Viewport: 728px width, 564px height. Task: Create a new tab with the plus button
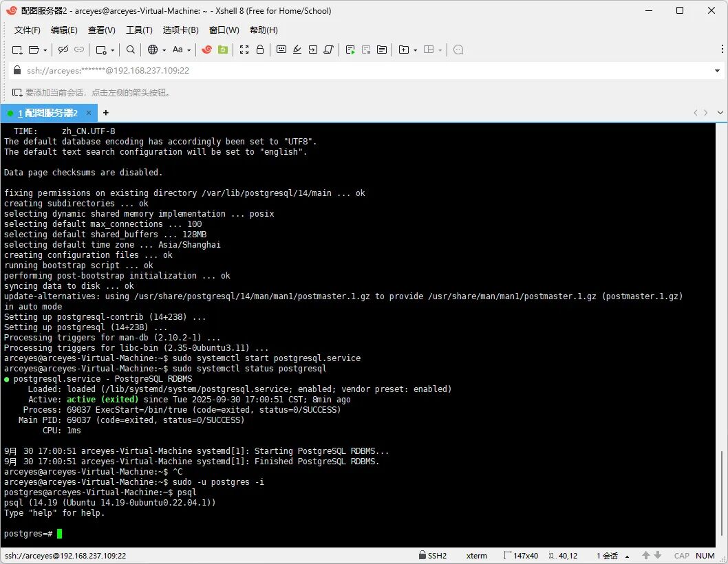point(105,112)
